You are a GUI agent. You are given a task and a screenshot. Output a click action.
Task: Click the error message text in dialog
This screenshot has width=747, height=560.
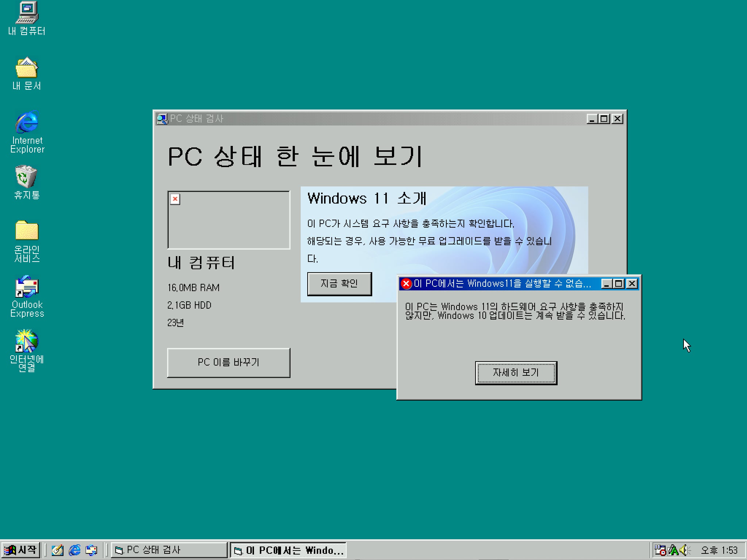(515, 311)
